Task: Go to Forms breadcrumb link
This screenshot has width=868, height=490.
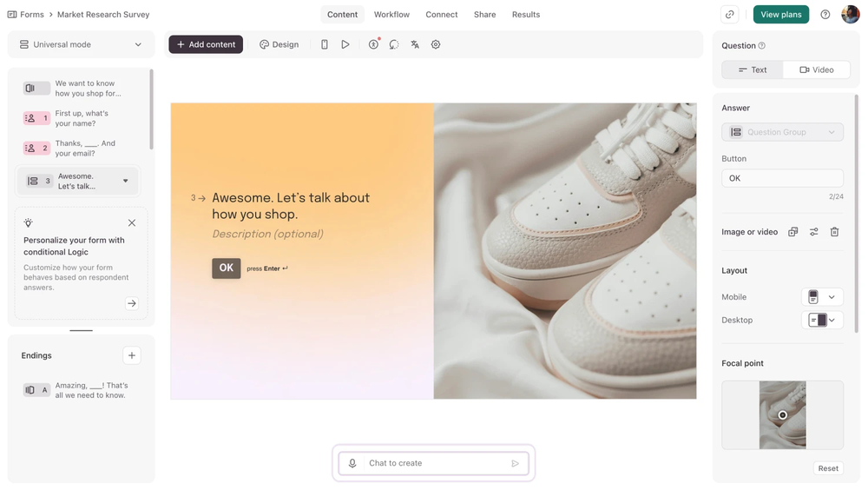Action: [x=31, y=15]
